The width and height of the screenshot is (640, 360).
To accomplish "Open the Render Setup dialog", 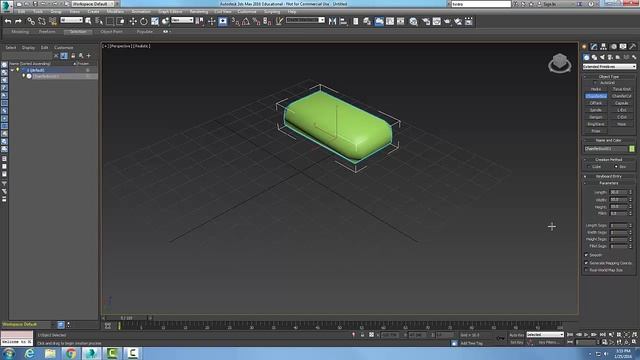I will [x=426, y=21].
